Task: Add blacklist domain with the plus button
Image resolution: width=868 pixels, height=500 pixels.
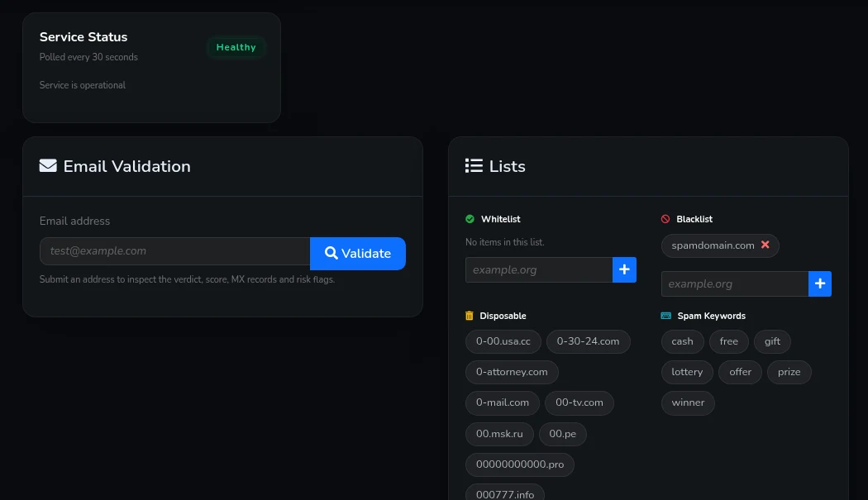Action: 820,283
